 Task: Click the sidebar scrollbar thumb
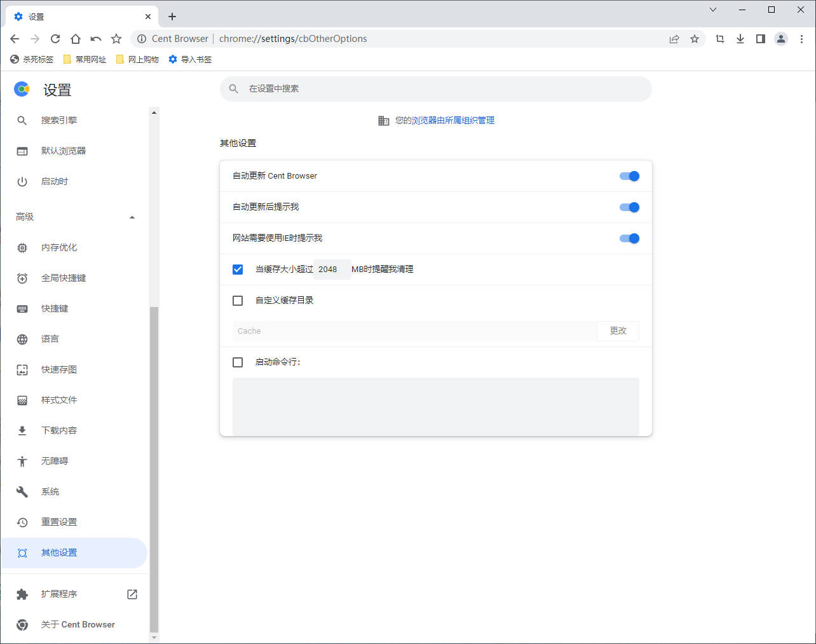[x=154, y=469]
